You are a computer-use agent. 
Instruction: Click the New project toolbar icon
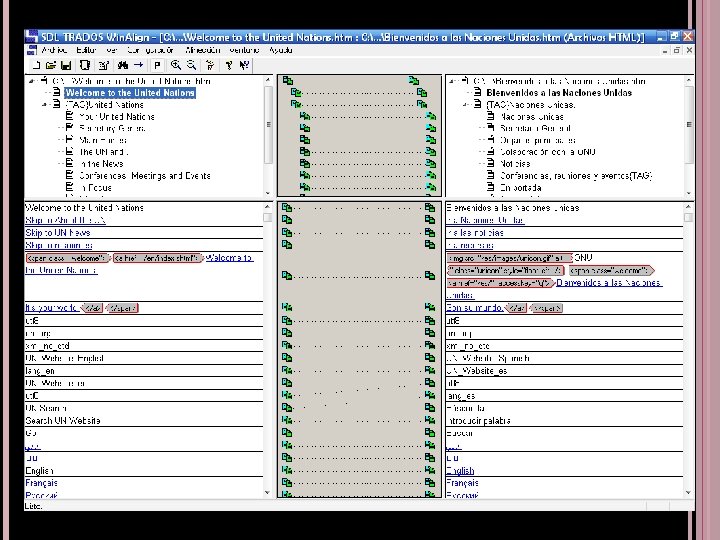click(37, 65)
